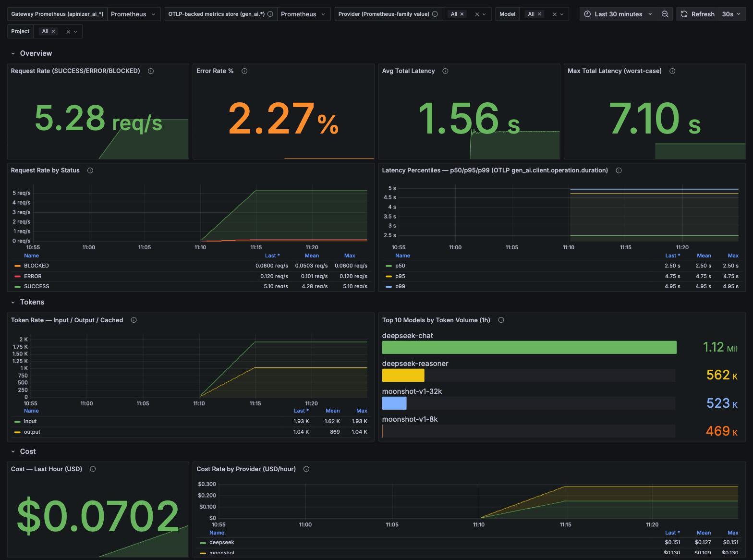The height and width of the screenshot is (560, 753).
Task: Click the 1.12 Mil token volume value
Action: pyautogui.click(x=720, y=347)
